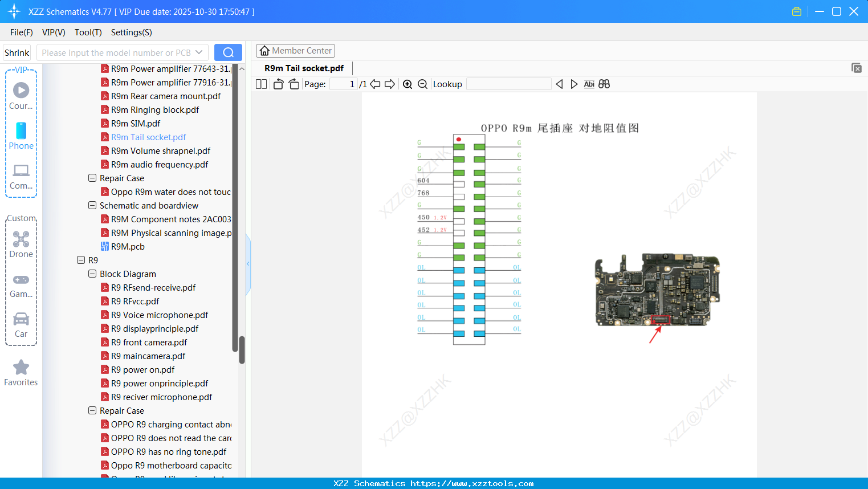Open R9 power on.pdf
Image resolution: width=868 pixels, height=489 pixels.
click(142, 370)
